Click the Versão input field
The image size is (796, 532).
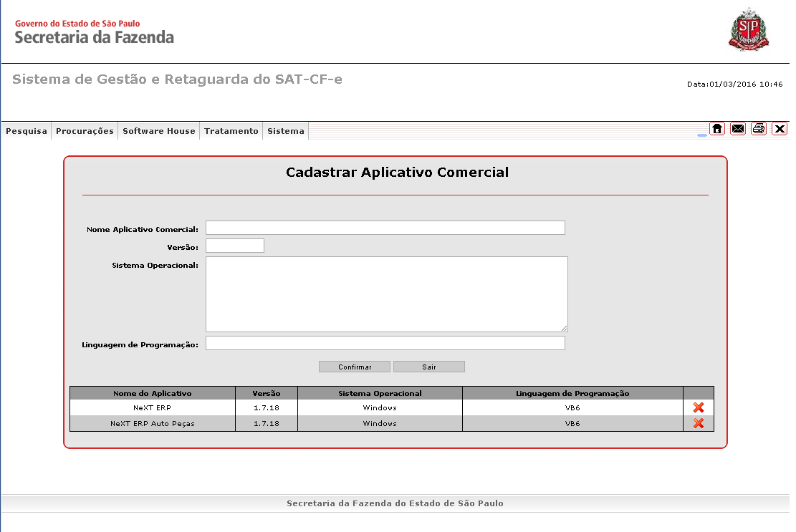pos(234,245)
